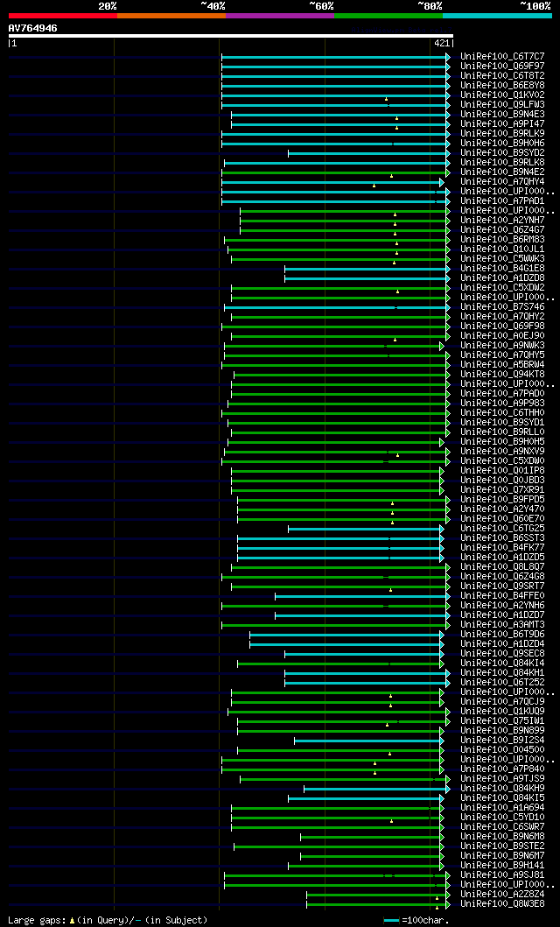The width and height of the screenshot is (560, 927).
Task: Open hit UniRef100_Q69F97
Action: coord(503,67)
